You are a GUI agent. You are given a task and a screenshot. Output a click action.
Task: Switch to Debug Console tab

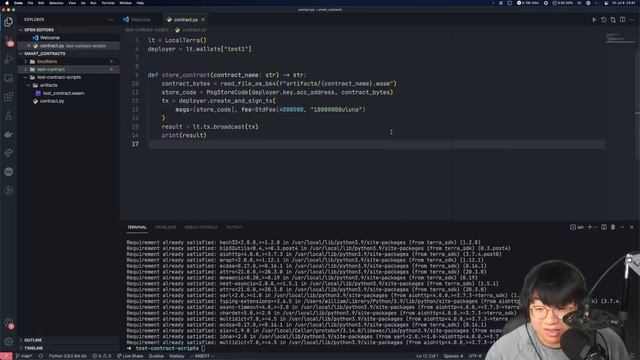coord(201,227)
